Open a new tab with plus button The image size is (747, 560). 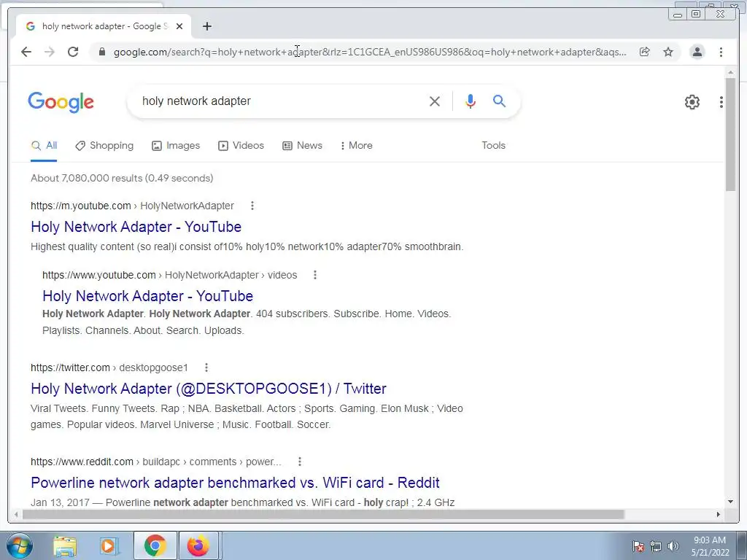click(x=206, y=26)
